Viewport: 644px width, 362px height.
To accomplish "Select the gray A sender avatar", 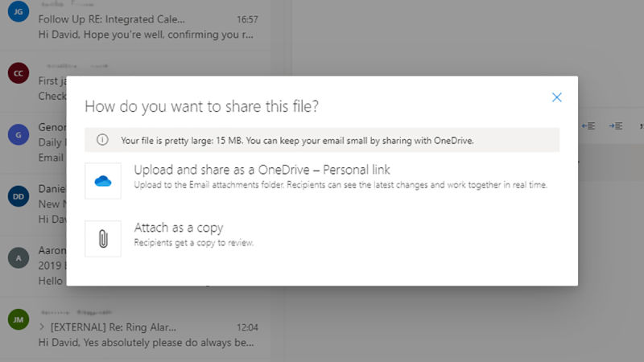I will tap(19, 257).
